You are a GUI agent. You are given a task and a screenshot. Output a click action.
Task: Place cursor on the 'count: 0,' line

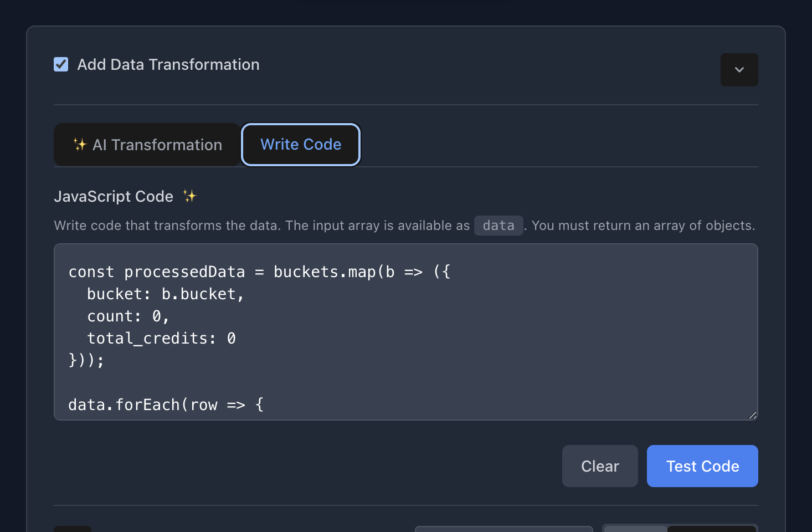(x=128, y=316)
